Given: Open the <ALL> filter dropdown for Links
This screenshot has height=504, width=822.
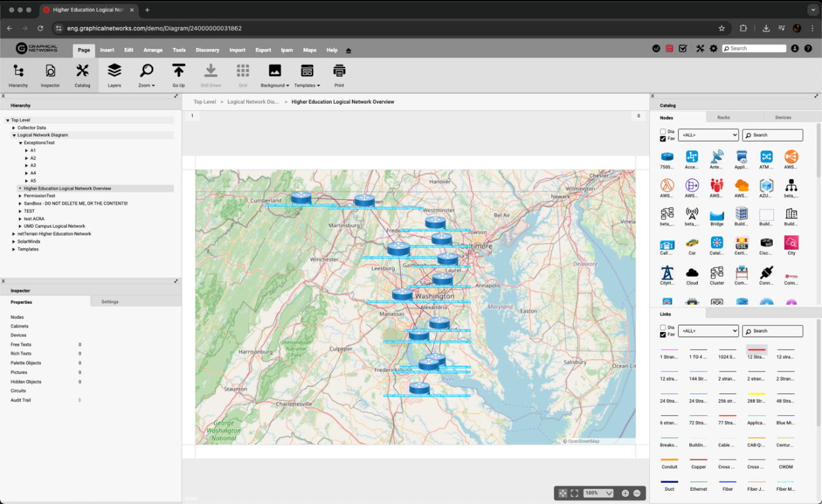Looking at the screenshot, I should tap(708, 331).
